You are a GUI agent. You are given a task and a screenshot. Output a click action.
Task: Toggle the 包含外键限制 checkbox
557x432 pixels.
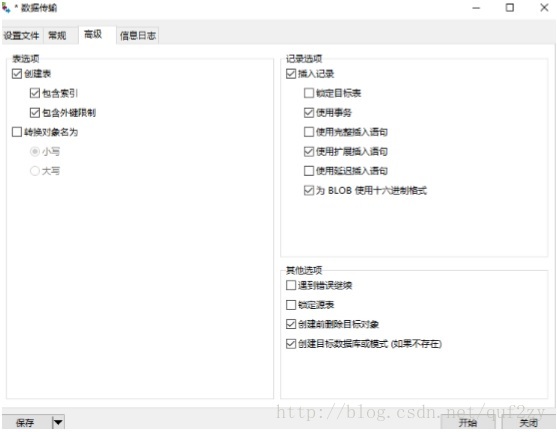pyautogui.click(x=35, y=113)
